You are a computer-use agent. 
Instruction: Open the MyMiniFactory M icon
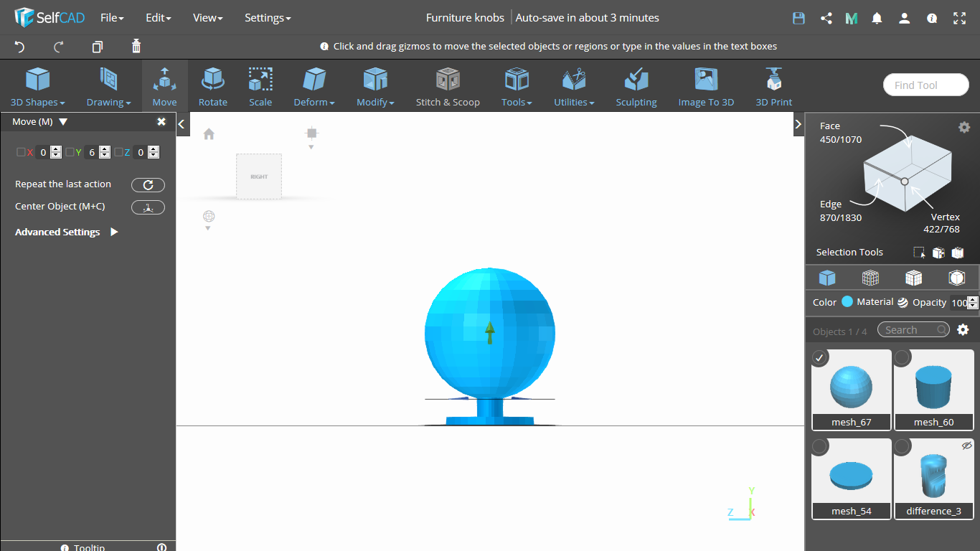point(852,19)
